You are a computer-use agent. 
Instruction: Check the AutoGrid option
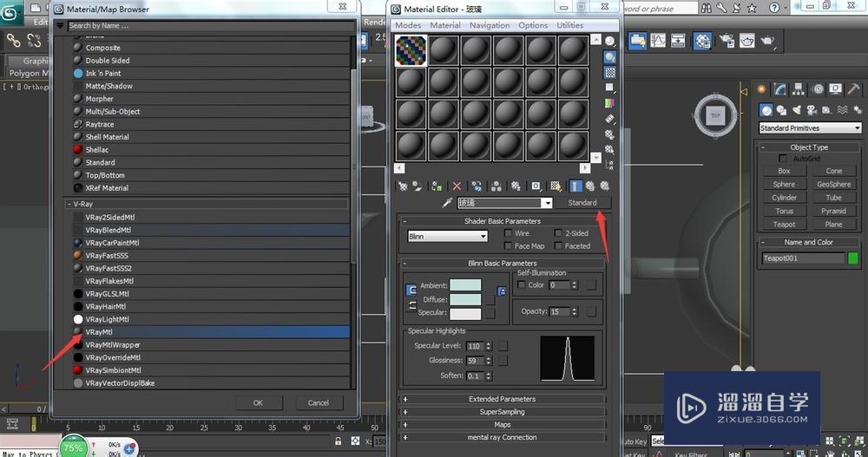(784, 159)
